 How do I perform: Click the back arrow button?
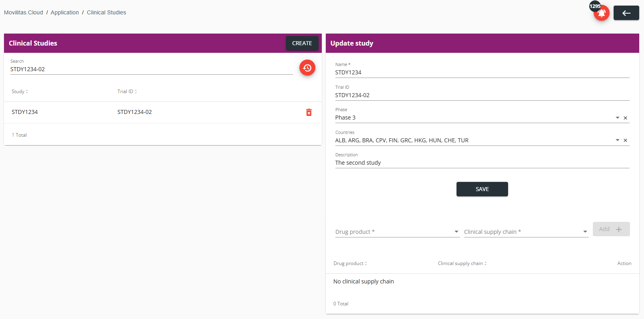(x=626, y=13)
